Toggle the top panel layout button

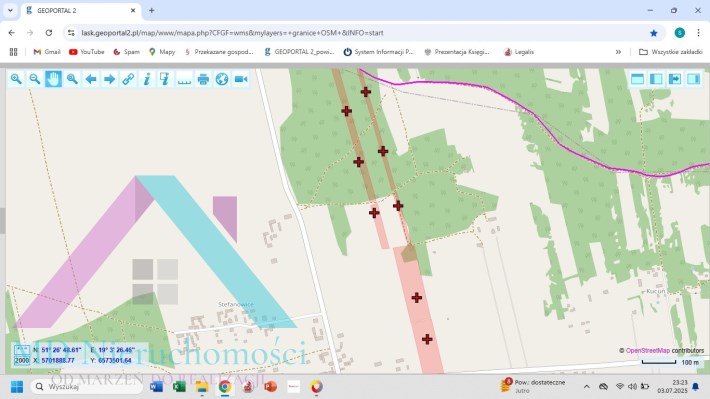[637, 79]
